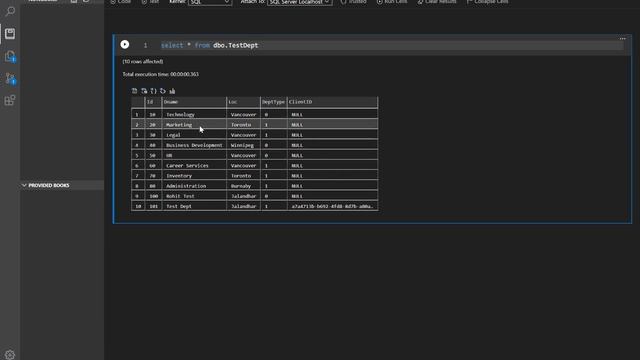Image resolution: width=640 pixels, height=360 pixels.
Task: Select the Administration cell
Action: [194, 186]
